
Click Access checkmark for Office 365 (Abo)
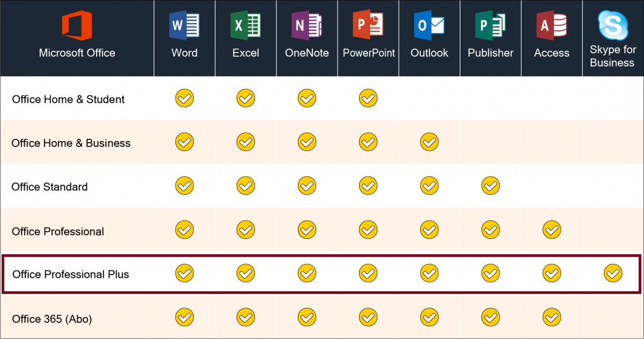[x=552, y=318]
